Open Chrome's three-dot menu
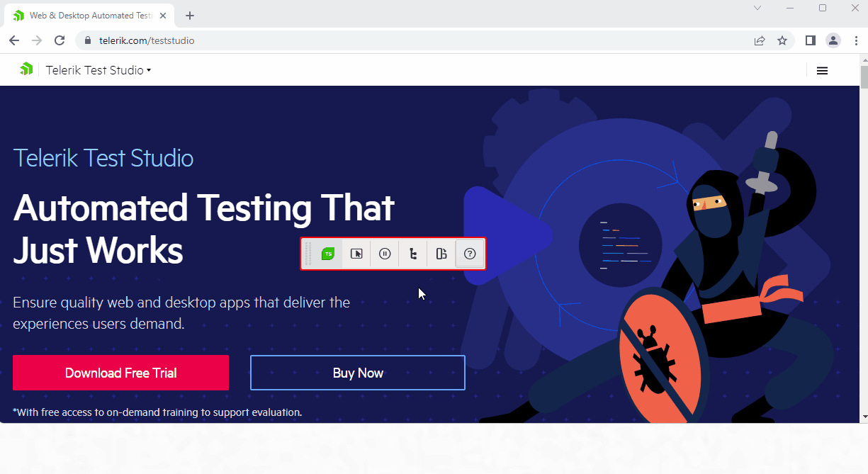The image size is (868, 474). tap(855, 40)
